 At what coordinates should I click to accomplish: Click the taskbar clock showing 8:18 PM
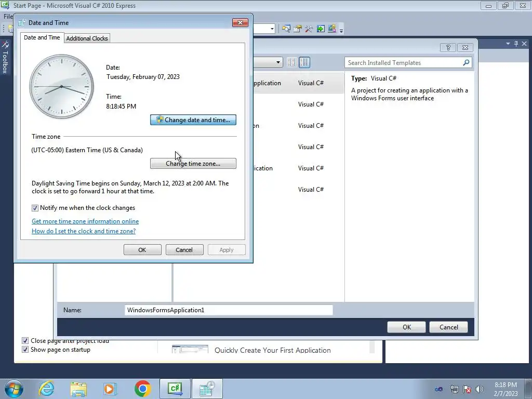click(506, 389)
